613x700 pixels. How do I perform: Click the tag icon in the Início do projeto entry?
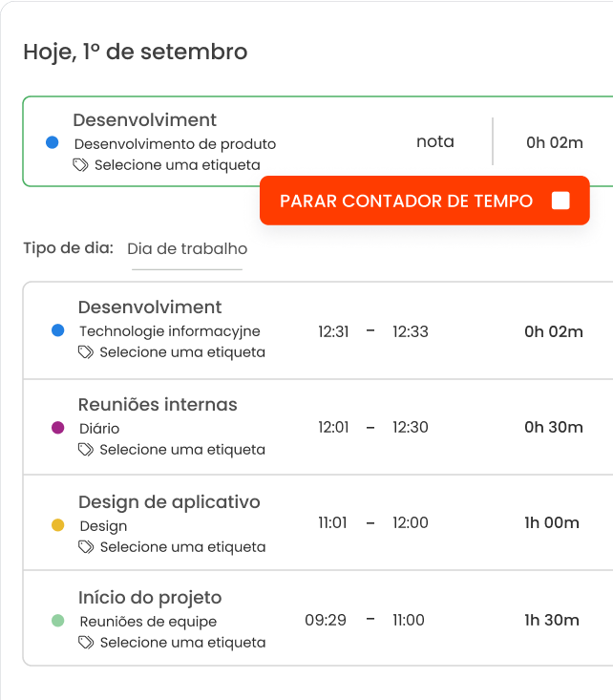point(86,643)
